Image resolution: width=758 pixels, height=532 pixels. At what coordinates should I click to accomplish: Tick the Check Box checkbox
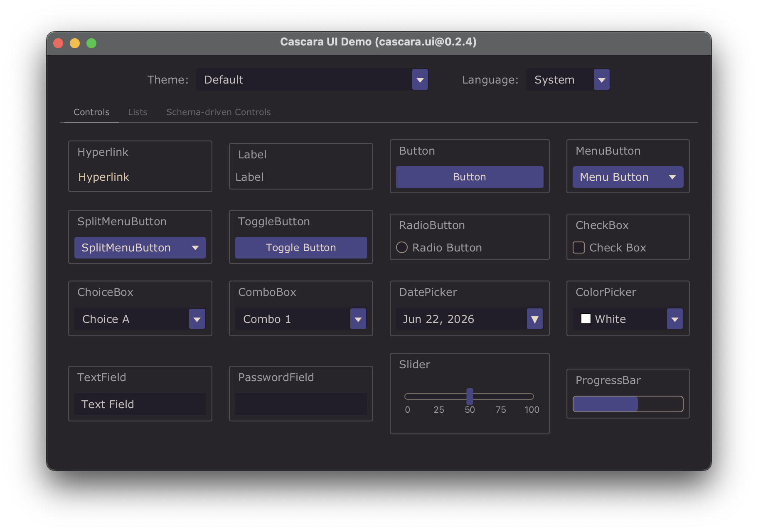coord(578,248)
